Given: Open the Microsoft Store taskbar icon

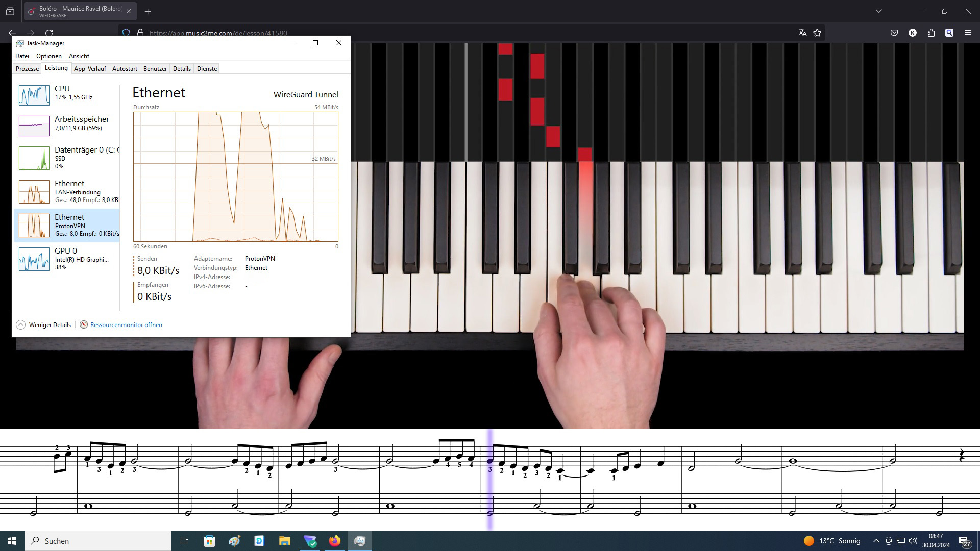Looking at the screenshot, I should click(209, 541).
